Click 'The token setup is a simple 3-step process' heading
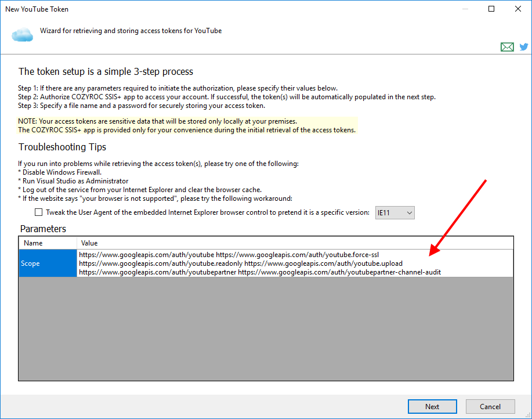532x419 pixels. click(x=106, y=71)
